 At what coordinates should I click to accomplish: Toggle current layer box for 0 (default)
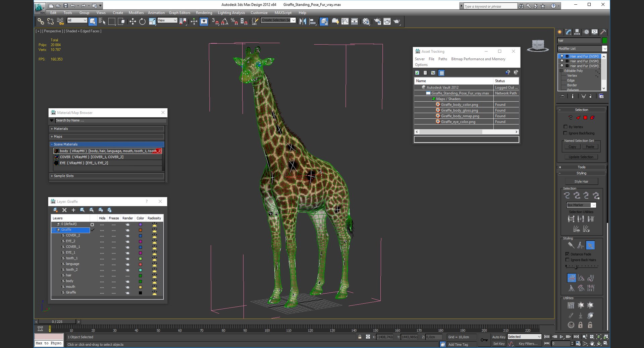click(92, 224)
